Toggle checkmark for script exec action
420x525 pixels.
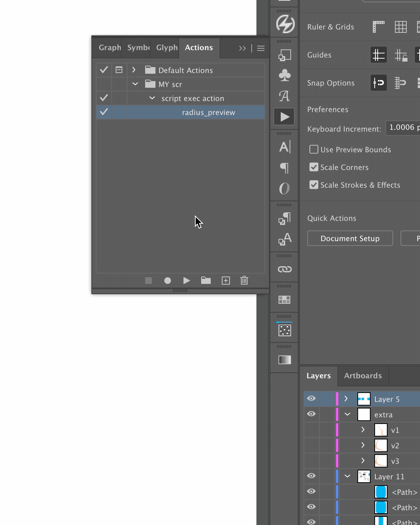click(x=104, y=98)
